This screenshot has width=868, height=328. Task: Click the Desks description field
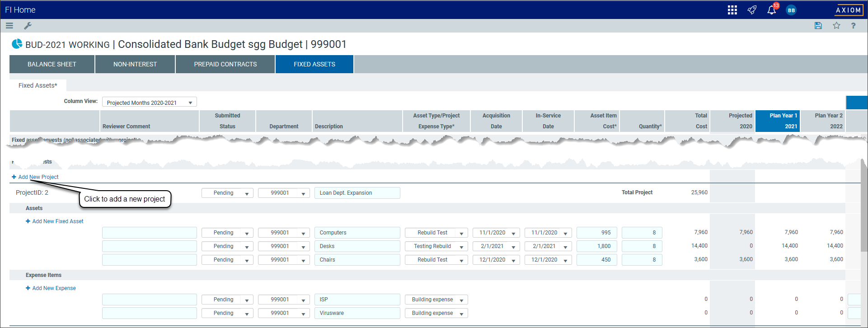point(357,246)
